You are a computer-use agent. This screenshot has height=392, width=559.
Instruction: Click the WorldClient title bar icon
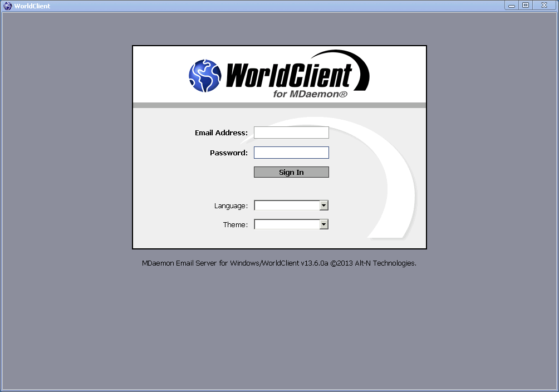pyautogui.click(x=7, y=6)
